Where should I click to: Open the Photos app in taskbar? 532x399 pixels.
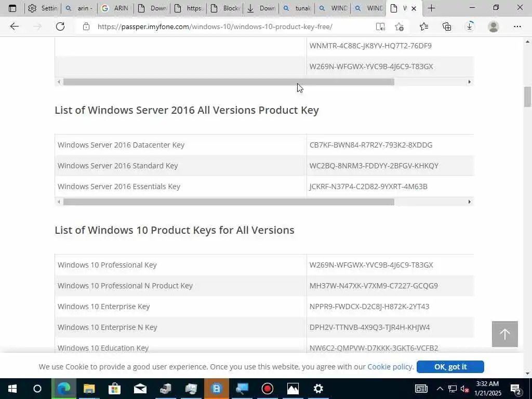click(x=293, y=389)
